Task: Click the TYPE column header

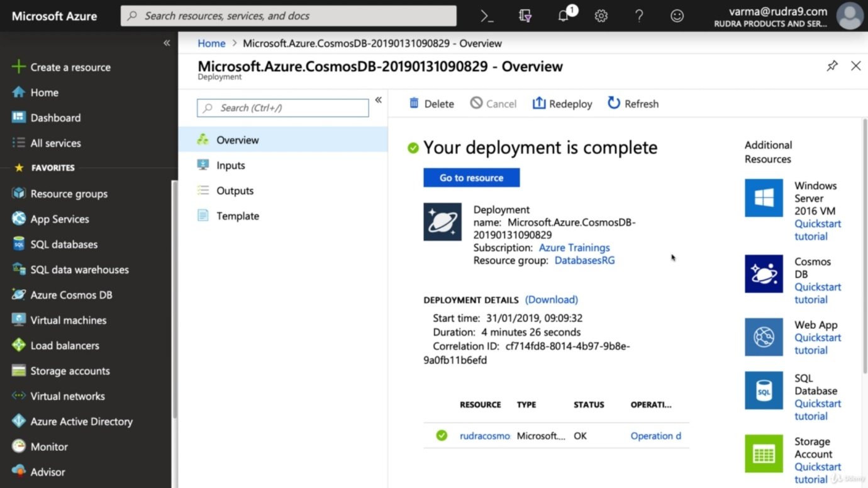Action: (x=526, y=405)
